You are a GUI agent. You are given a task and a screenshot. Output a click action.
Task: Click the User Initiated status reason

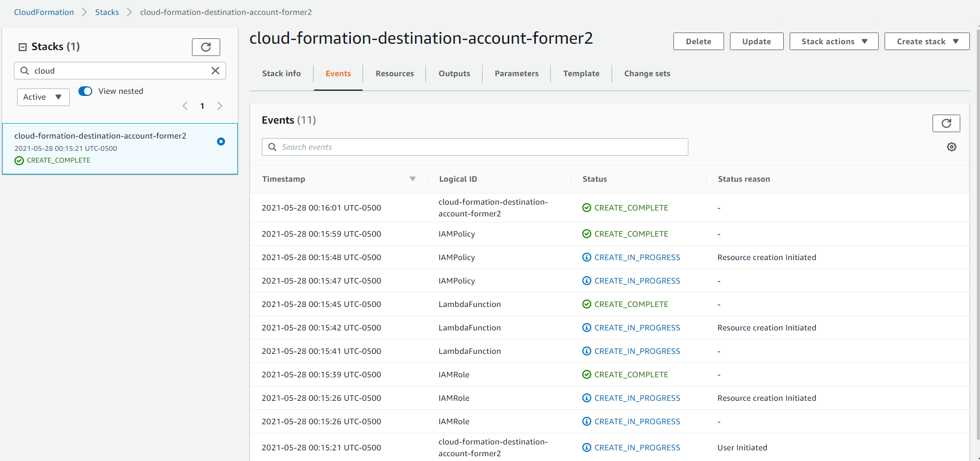(742, 448)
